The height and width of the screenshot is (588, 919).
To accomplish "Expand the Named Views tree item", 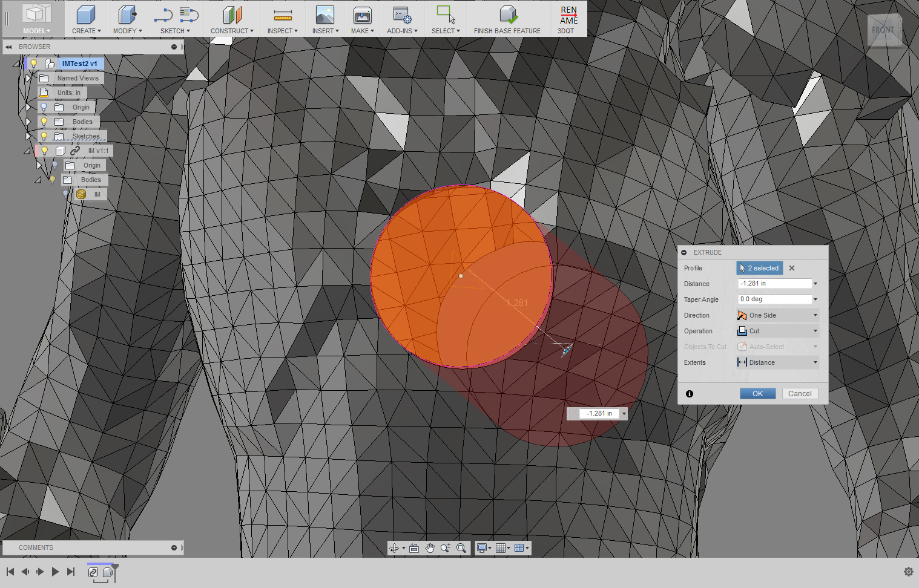I will [29, 77].
